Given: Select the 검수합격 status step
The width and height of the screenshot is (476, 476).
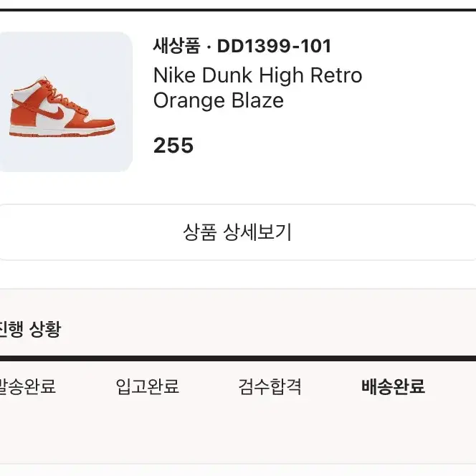Looking at the screenshot, I should coord(270,386).
